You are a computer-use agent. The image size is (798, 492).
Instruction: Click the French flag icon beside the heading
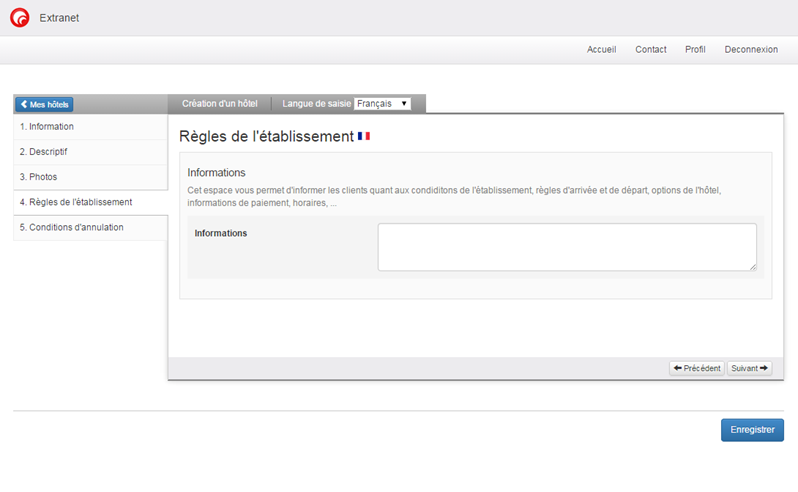(x=364, y=136)
